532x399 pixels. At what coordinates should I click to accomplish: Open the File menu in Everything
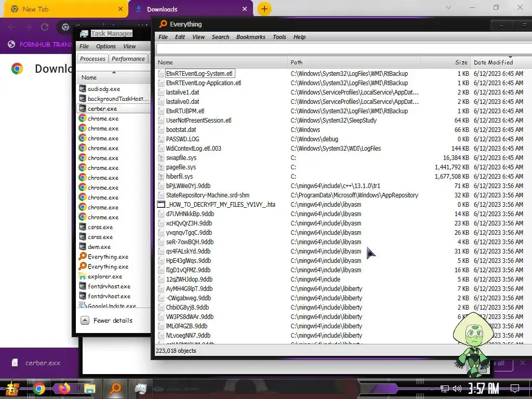click(163, 37)
